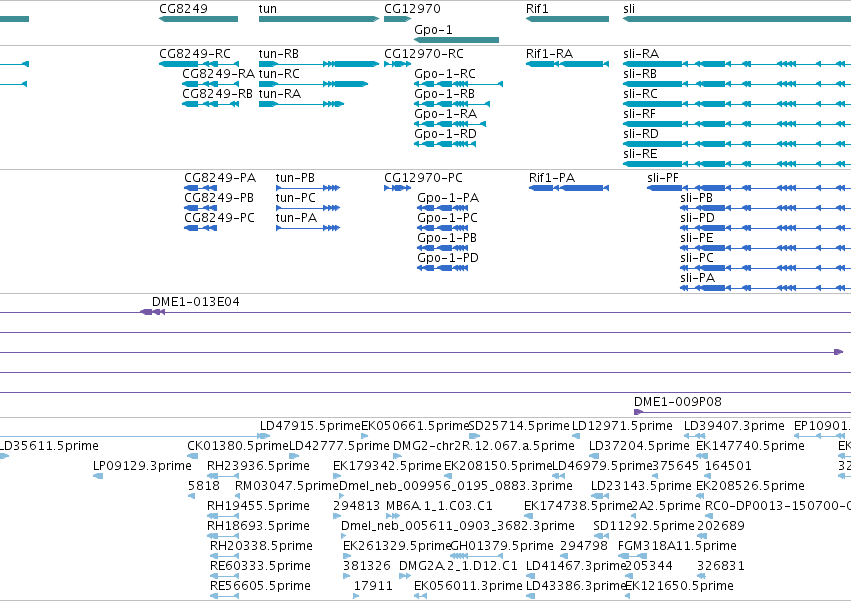The width and height of the screenshot is (851, 601).
Task: Select the CG8249 gene feature
Action: coord(198,19)
